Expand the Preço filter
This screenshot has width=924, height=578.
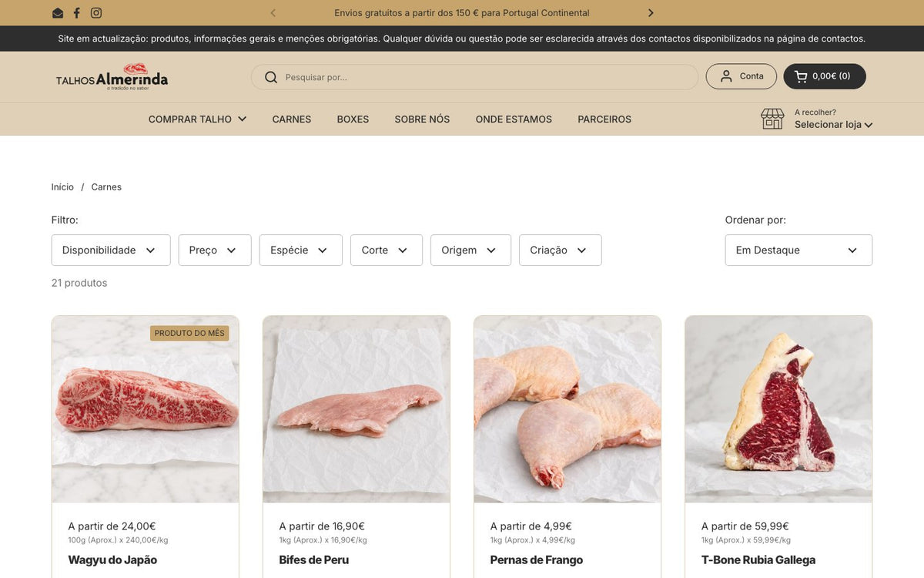tap(215, 250)
